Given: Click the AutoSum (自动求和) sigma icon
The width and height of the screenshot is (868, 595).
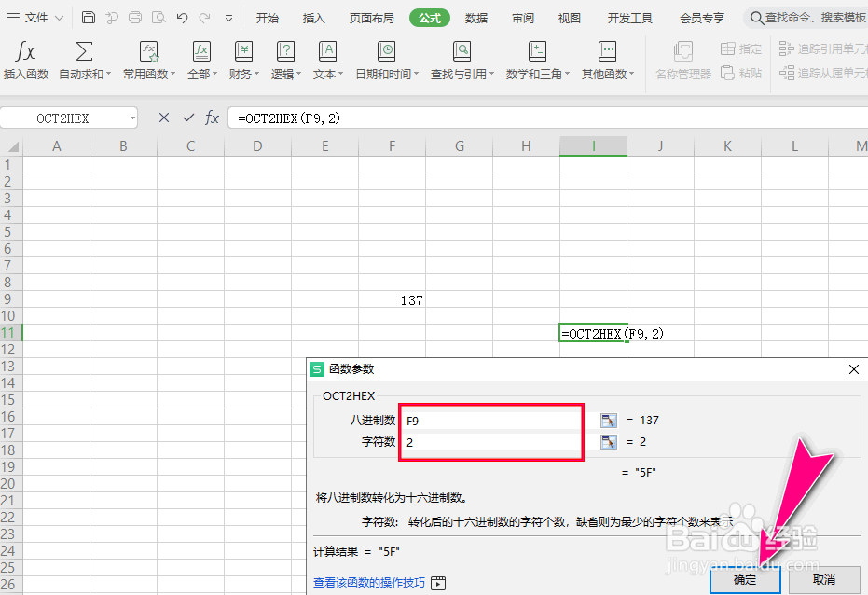Looking at the screenshot, I should 84,51.
